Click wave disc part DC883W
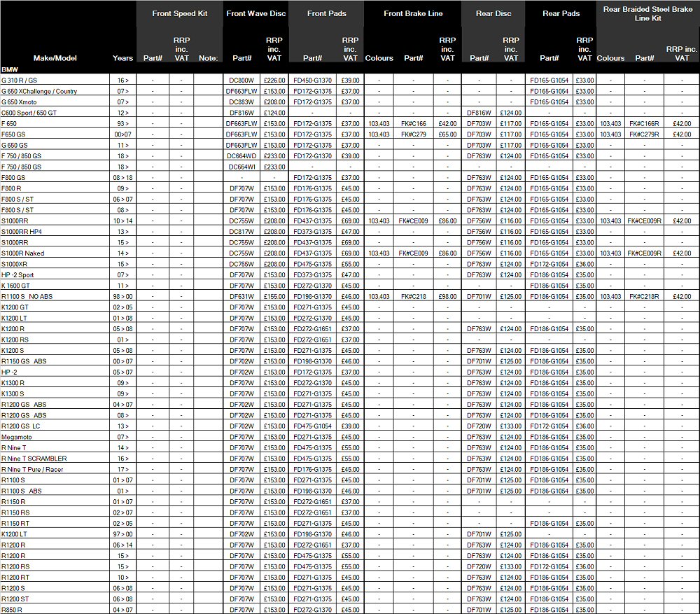Image resolution: width=700 pixels, height=614 pixels. [x=241, y=102]
